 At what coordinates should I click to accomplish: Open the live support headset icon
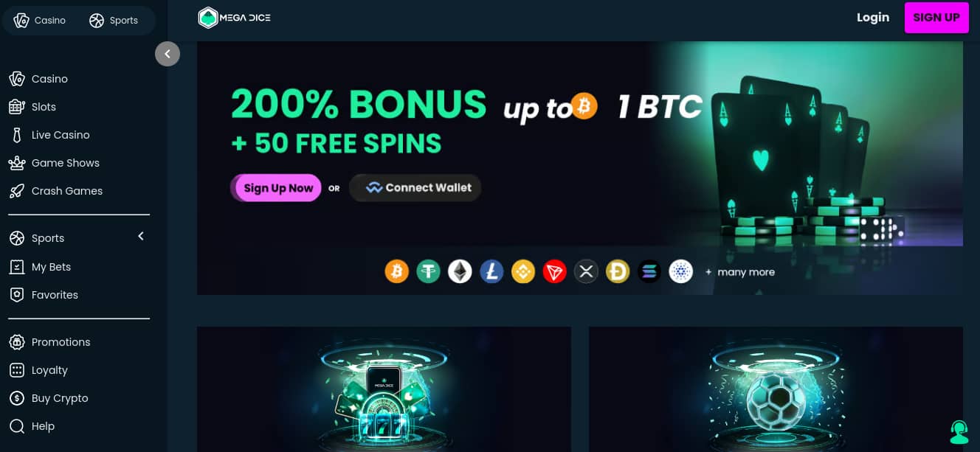click(x=959, y=431)
